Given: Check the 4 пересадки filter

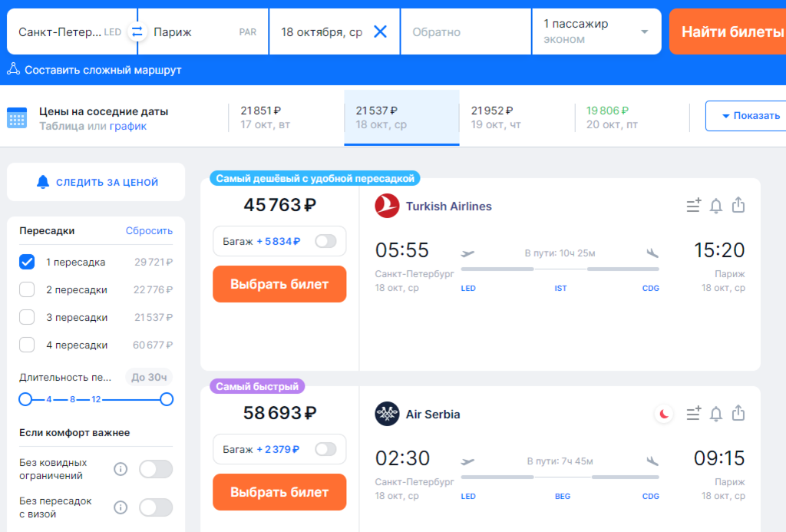Looking at the screenshot, I should (27, 345).
